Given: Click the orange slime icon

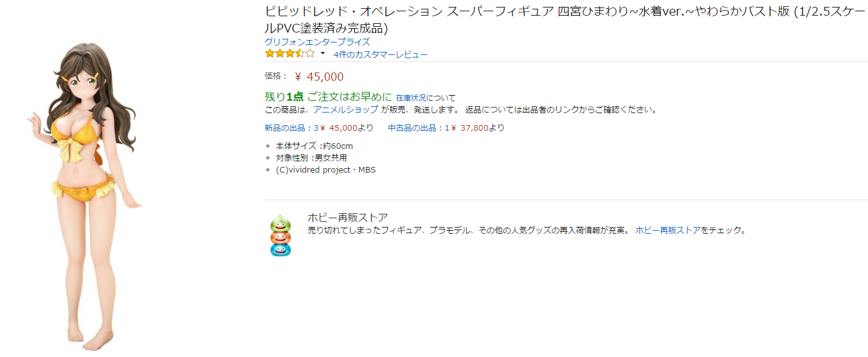Looking at the screenshot, I should [x=281, y=237].
